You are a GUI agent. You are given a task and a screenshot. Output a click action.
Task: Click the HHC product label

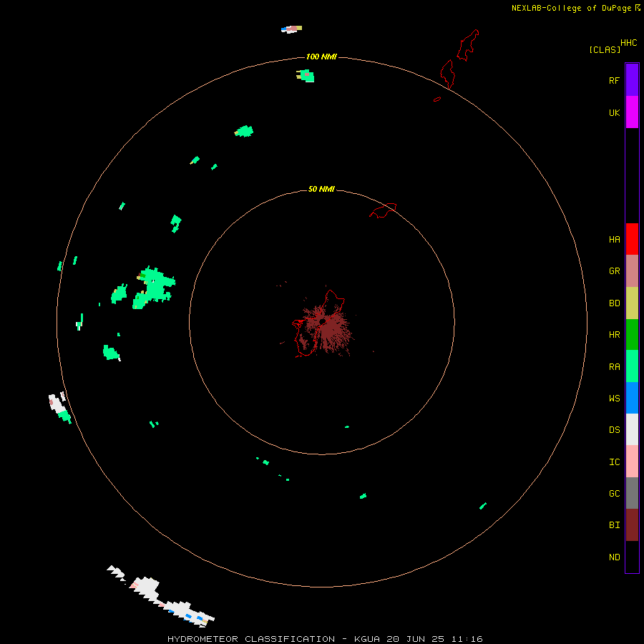(x=628, y=43)
